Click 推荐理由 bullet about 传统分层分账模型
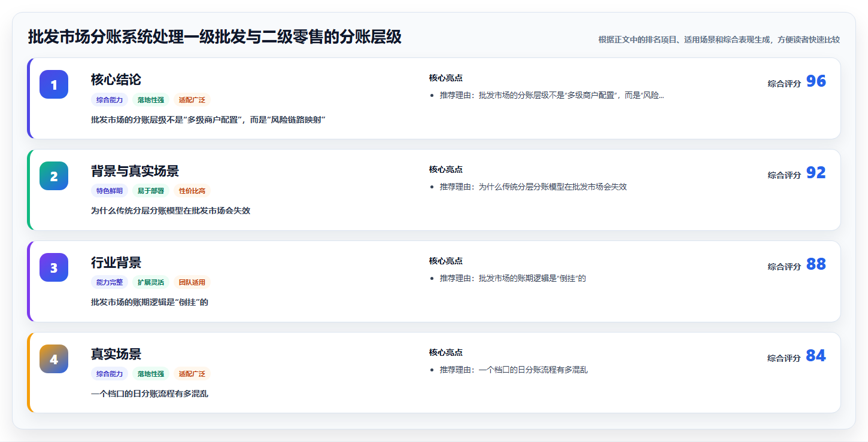Screen dimensions: 868x442 (x=533, y=187)
